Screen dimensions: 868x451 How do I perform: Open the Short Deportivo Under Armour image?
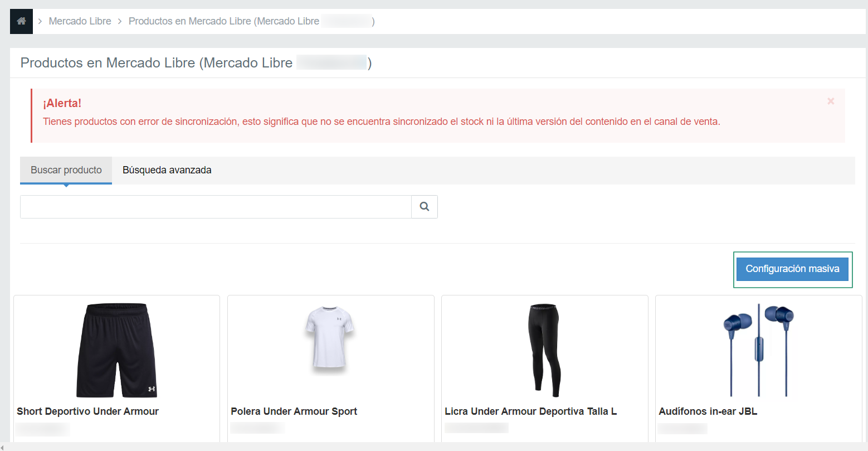click(x=117, y=350)
